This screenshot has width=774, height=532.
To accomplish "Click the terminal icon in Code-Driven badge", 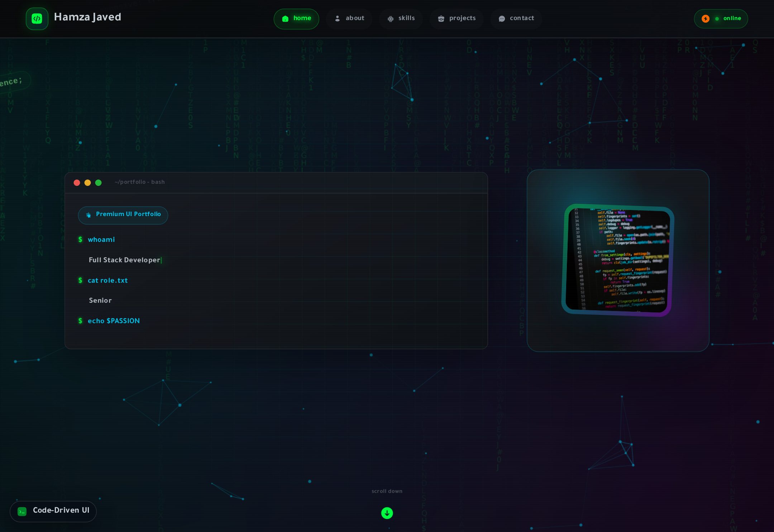I will coord(22,512).
